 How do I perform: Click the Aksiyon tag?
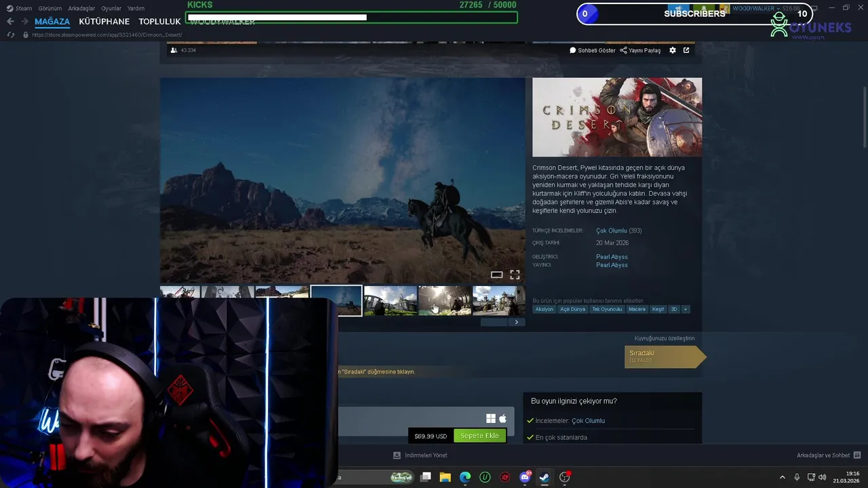click(x=544, y=309)
